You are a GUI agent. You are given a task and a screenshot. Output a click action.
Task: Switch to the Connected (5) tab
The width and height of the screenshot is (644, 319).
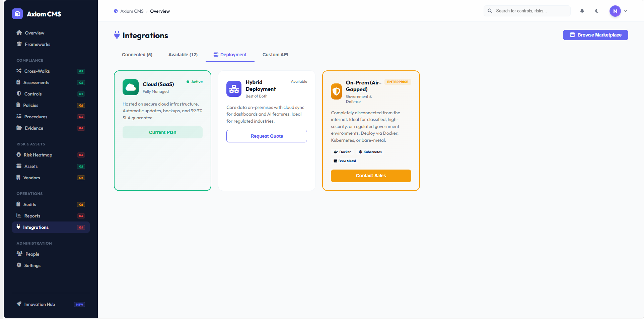pyautogui.click(x=137, y=55)
